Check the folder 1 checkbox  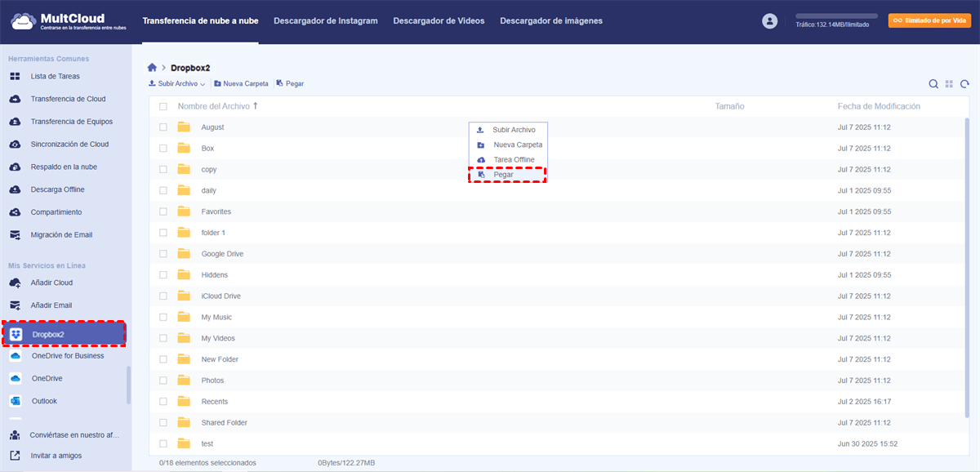[x=163, y=233]
